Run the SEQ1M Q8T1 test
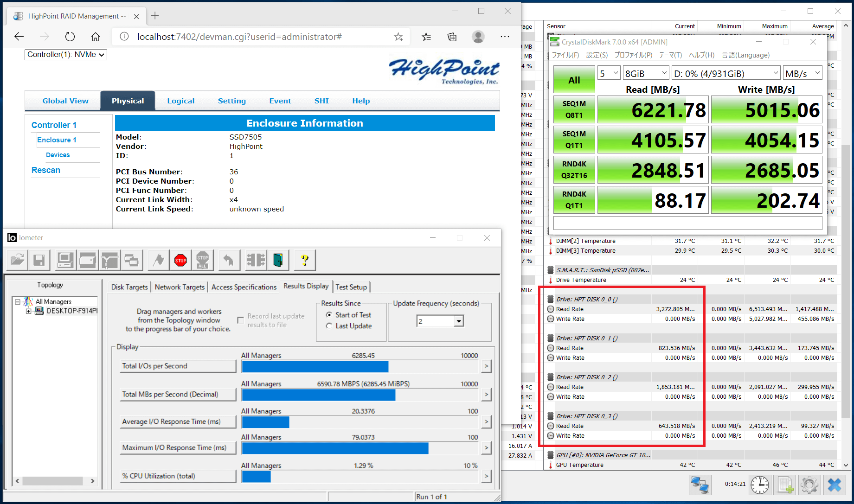The image size is (854, 504). 574,109
